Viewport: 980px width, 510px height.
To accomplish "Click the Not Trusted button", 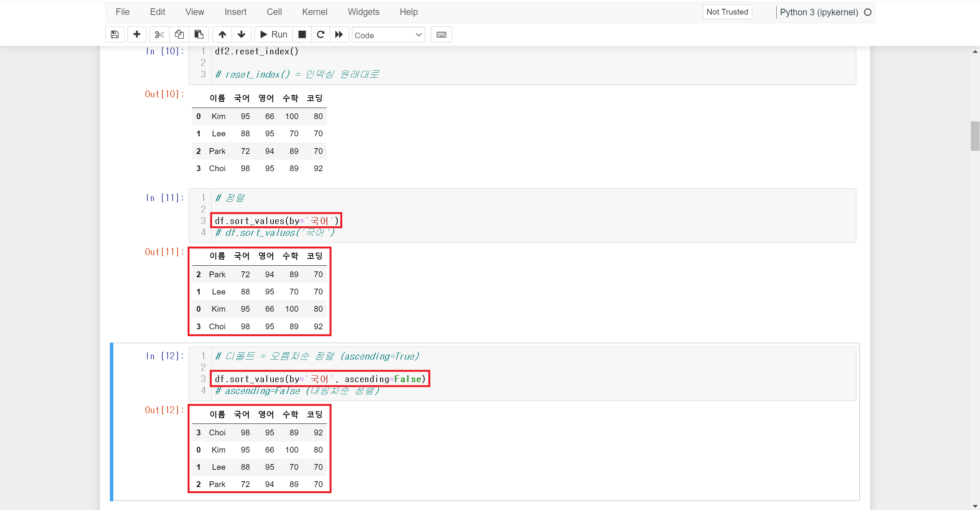I will pos(727,12).
